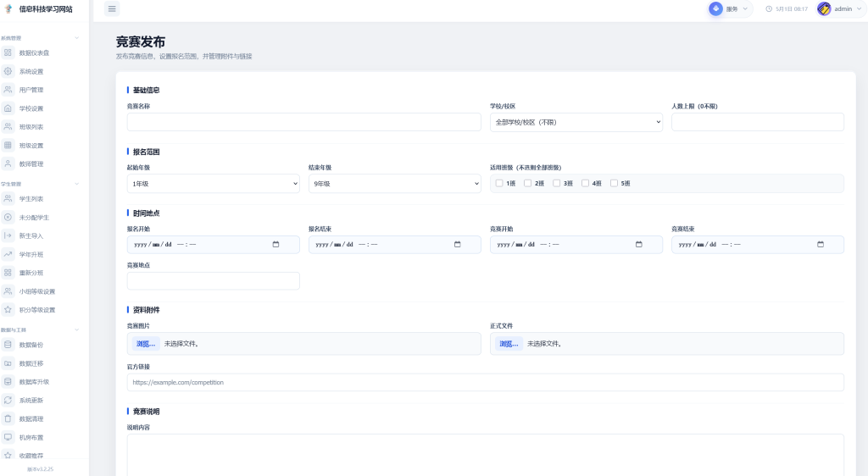Click the 班级设置 grid icon
868x476 pixels.
[x=8, y=146]
